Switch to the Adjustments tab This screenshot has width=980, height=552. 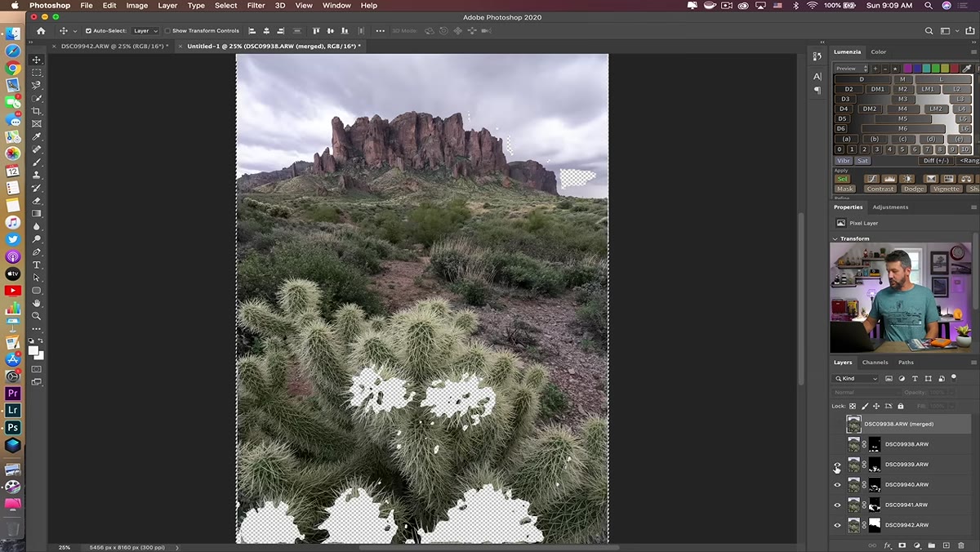tap(890, 207)
